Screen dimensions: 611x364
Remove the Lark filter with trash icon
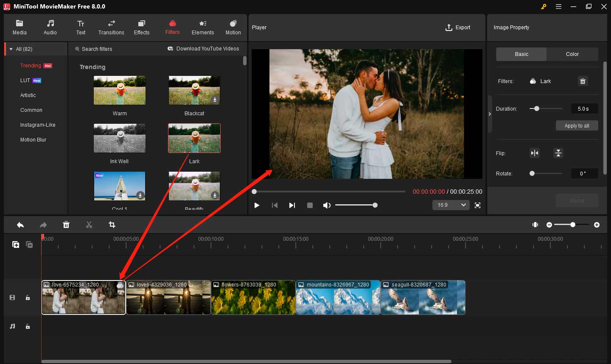pos(583,81)
